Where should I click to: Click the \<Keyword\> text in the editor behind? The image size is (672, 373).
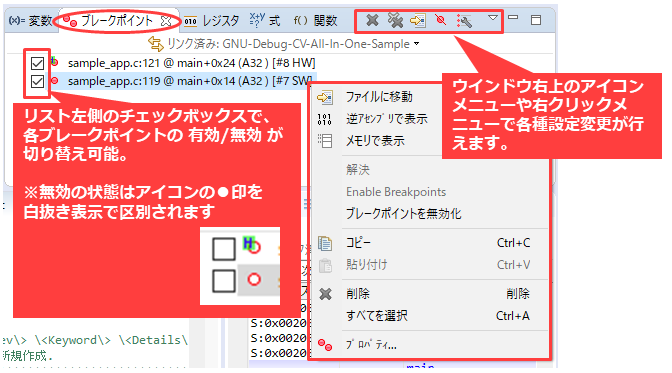73,340
